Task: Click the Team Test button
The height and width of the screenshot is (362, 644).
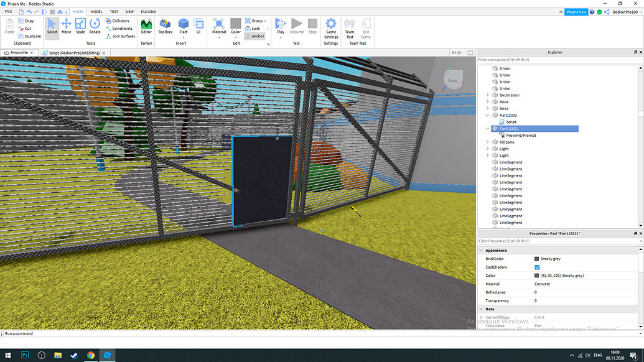Action: pyautogui.click(x=349, y=28)
